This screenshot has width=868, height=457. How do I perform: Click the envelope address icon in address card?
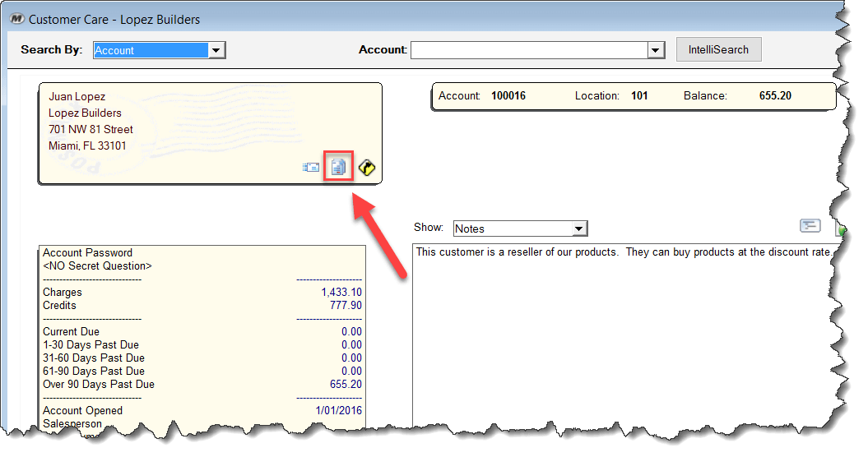[x=311, y=167]
